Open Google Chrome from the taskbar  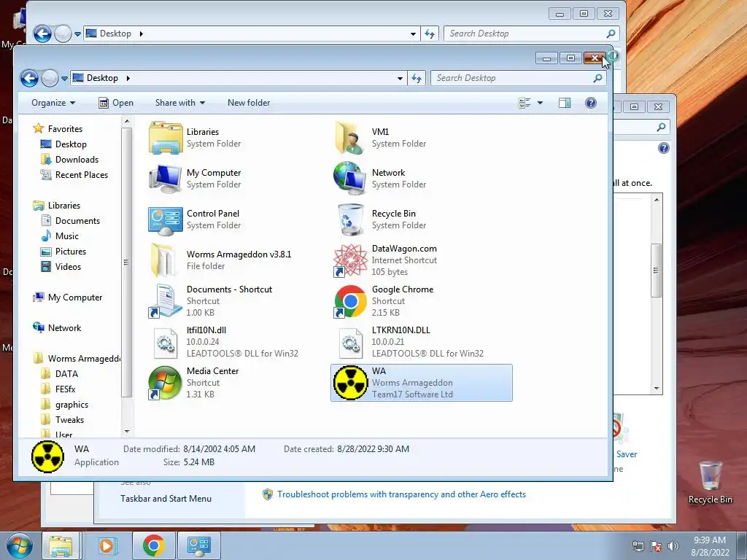153,545
